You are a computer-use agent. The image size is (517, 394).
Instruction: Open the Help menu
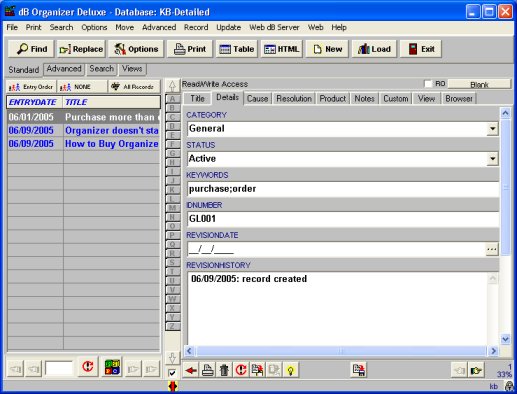click(x=339, y=27)
